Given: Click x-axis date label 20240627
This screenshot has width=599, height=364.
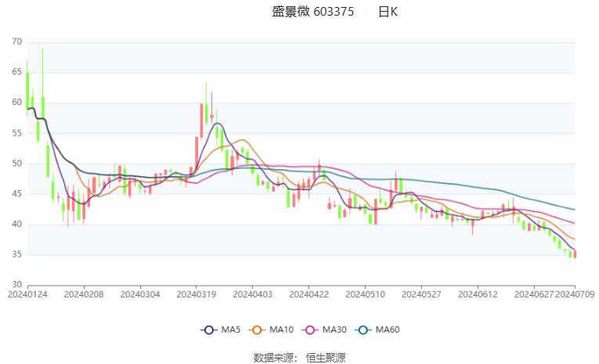Looking at the screenshot, I should [534, 294].
